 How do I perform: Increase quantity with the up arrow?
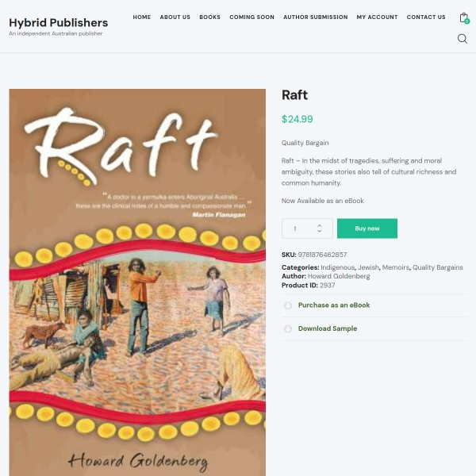tap(320, 225)
